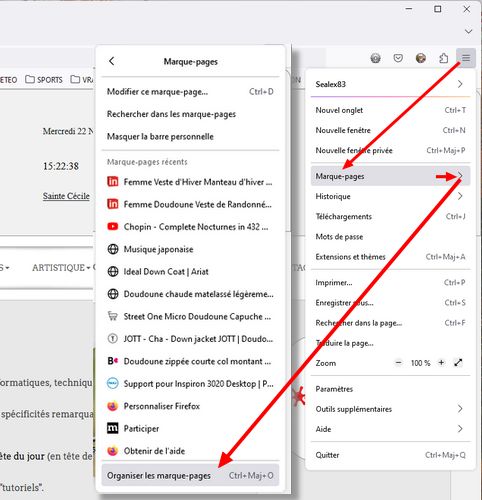
Task: Open the Extensions puzzle-piece icon
Action: [443, 58]
